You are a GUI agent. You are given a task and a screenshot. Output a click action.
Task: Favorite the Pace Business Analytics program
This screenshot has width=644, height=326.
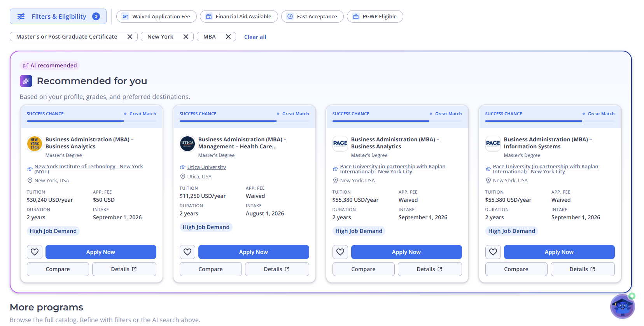340,252
